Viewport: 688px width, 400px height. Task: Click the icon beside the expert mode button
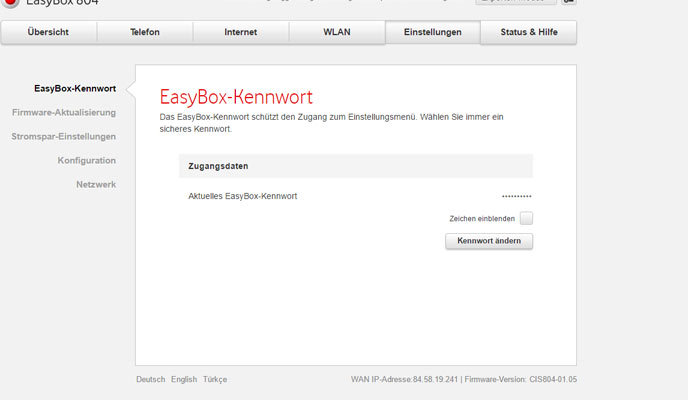pyautogui.click(x=569, y=3)
